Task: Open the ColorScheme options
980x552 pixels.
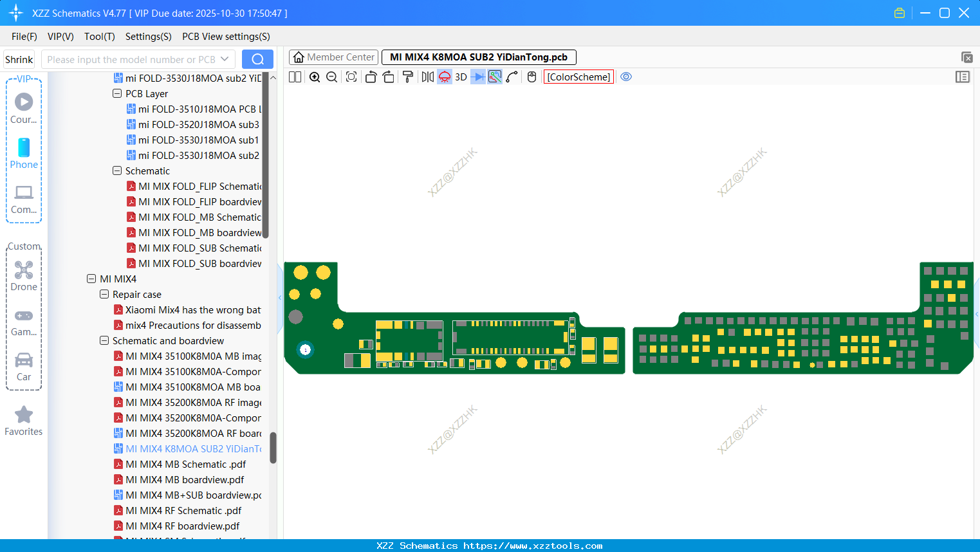Action: pyautogui.click(x=578, y=77)
